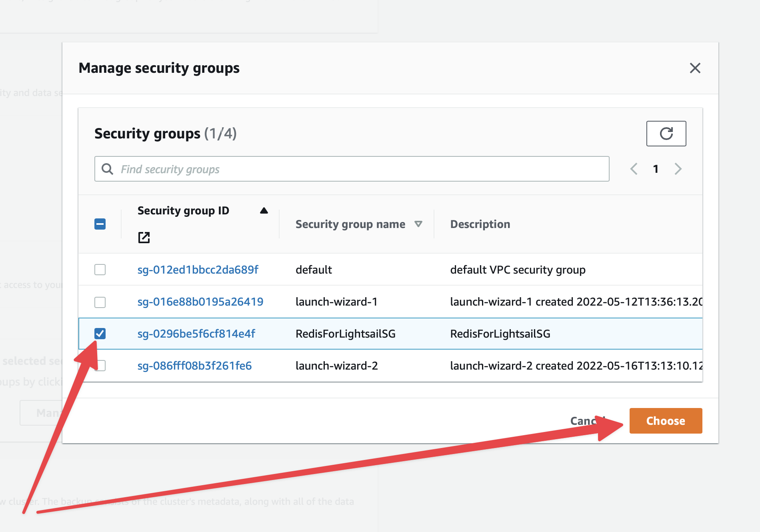Image resolution: width=760 pixels, height=532 pixels.
Task: Click the 'launch-wizard-2' name cell
Action: [x=337, y=366]
